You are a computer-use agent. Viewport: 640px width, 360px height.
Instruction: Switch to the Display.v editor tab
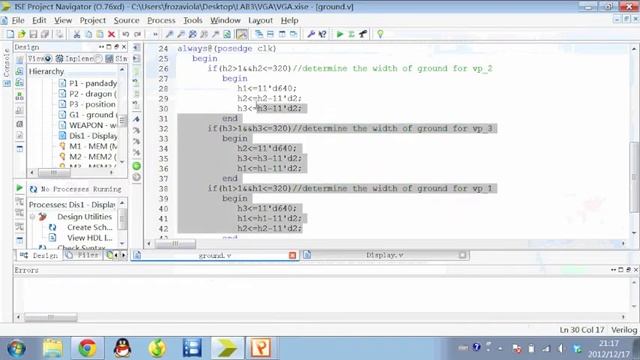coord(384,255)
